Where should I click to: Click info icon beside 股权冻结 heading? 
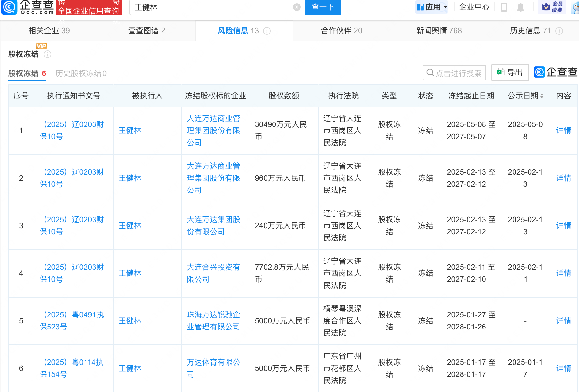(48, 54)
